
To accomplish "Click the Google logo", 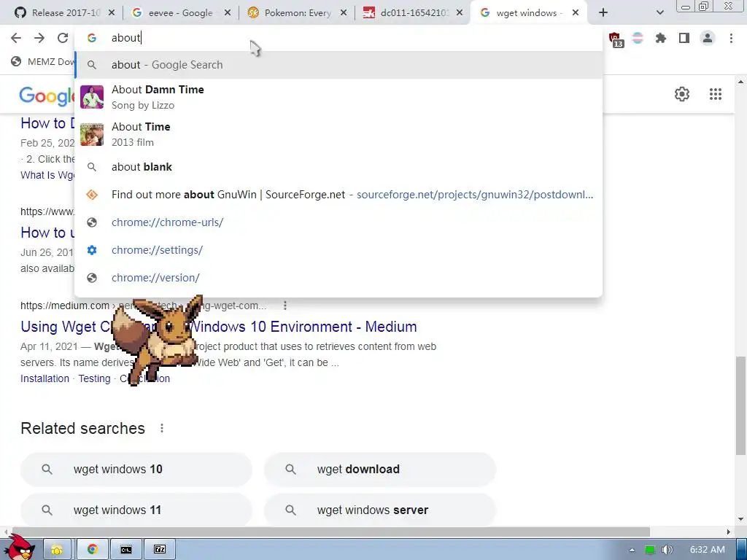I will (x=47, y=96).
